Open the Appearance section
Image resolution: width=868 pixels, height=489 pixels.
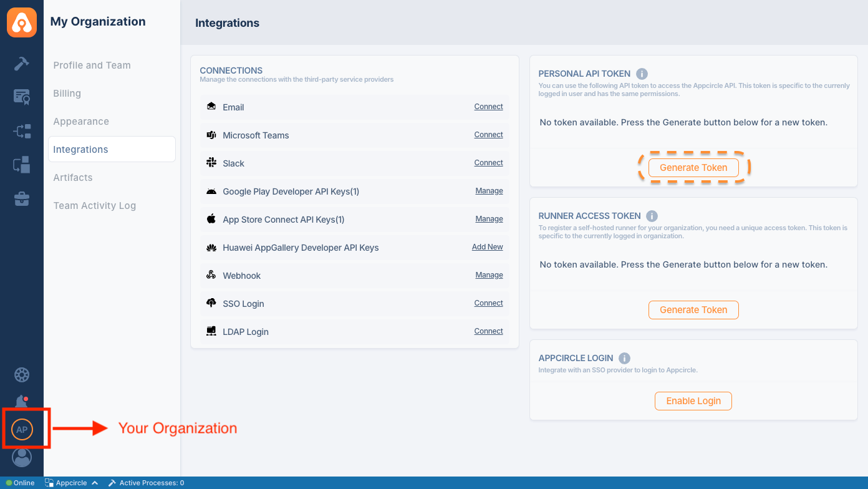[81, 122]
